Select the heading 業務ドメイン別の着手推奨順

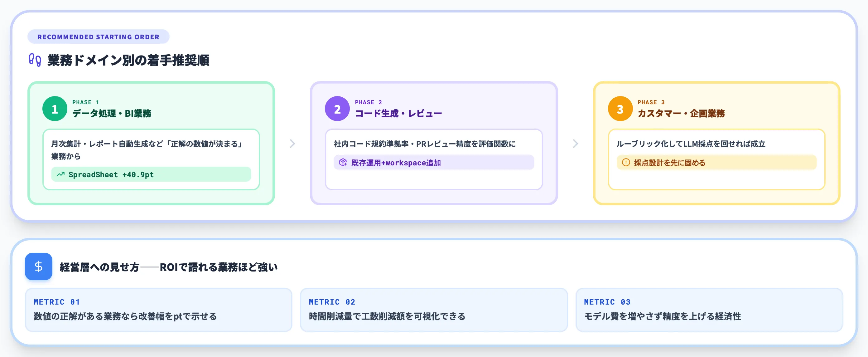pos(128,60)
